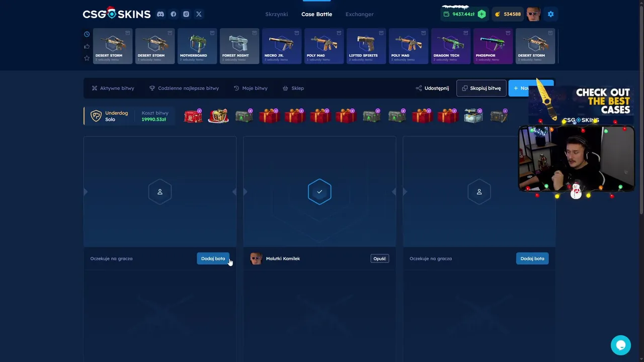The height and width of the screenshot is (362, 644).
Task: Click the wallet icon beside 9437.44zł
Action: pyautogui.click(x=446, y=14)
